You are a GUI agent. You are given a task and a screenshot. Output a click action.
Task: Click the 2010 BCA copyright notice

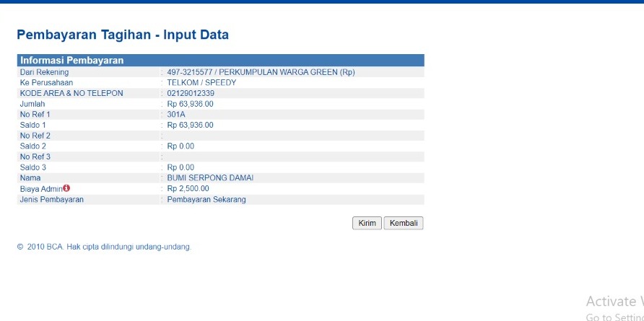(x=104, y=247)
